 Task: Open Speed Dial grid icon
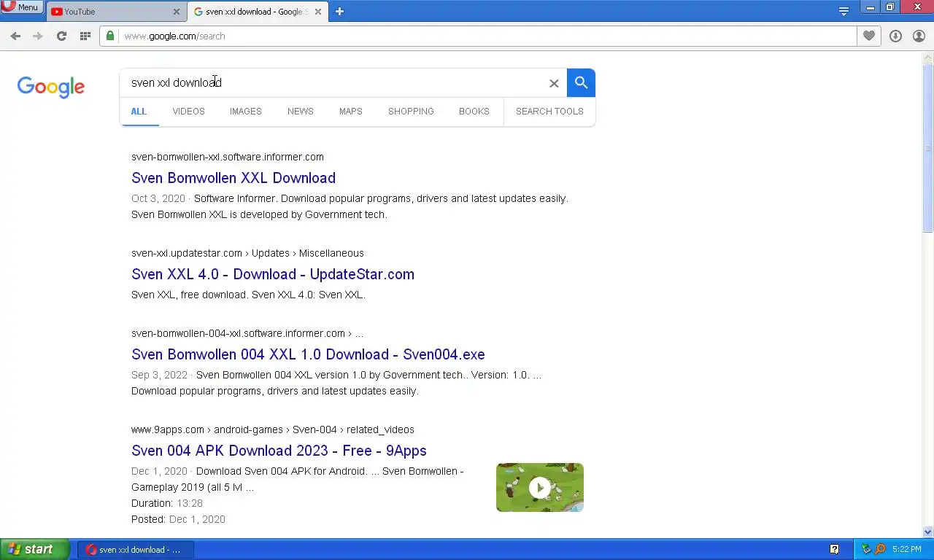pos(85,36)
